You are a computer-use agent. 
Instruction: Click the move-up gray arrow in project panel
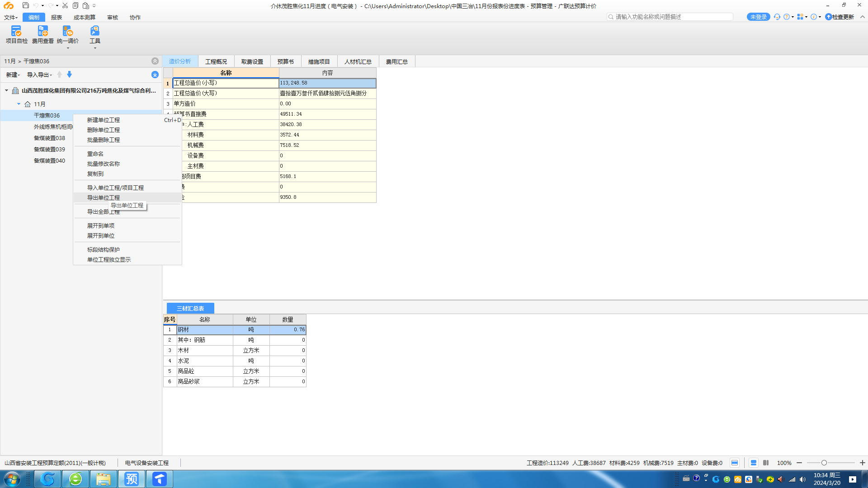59,75
